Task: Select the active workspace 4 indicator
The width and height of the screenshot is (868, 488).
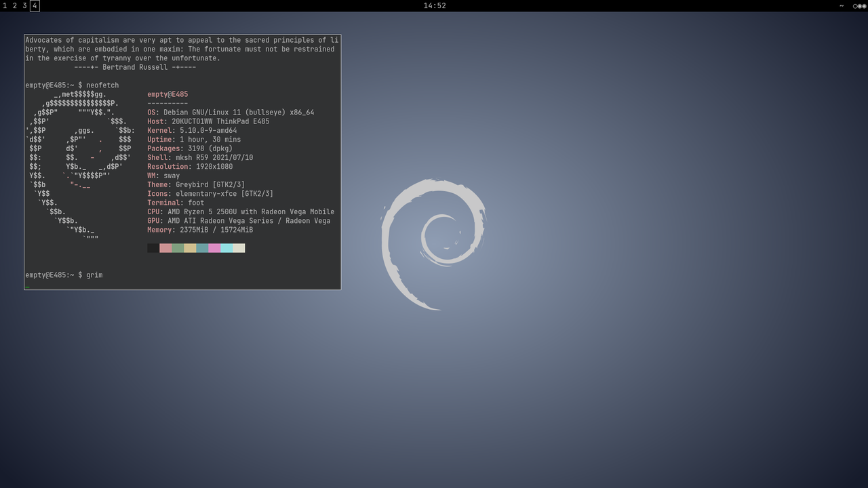Action: pyautogui.click(x=35, y=5)
